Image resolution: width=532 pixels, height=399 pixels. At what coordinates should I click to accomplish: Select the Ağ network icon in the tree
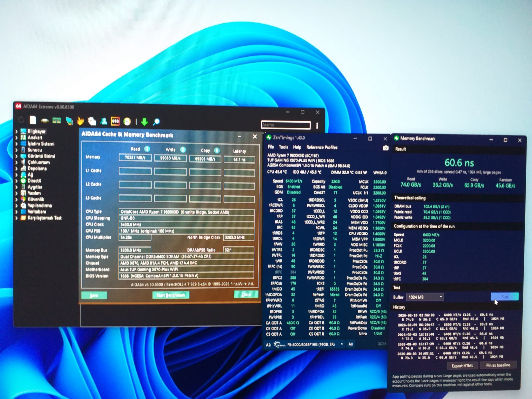pos(23,175)
